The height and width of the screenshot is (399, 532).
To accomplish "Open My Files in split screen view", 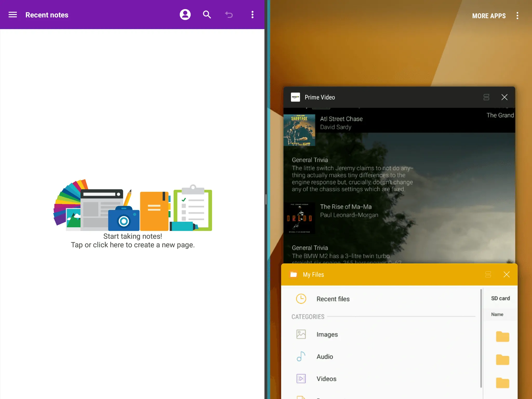I will pyautogui.click(x=488, y=275).
